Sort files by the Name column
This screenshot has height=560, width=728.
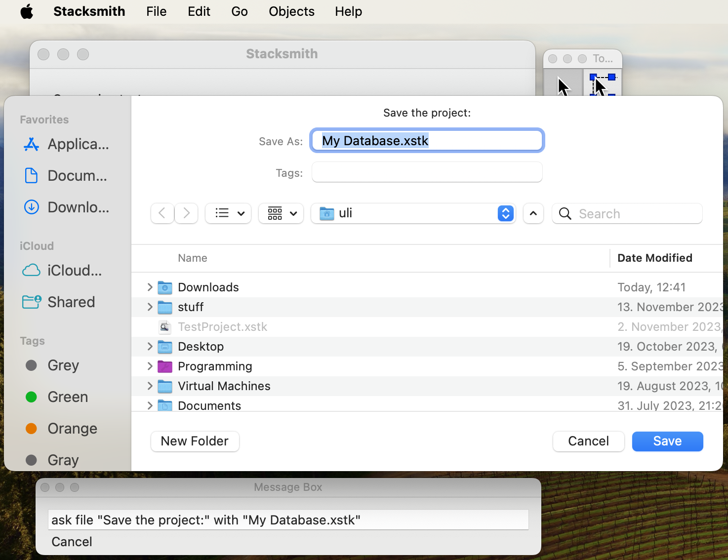pos(193,258)
